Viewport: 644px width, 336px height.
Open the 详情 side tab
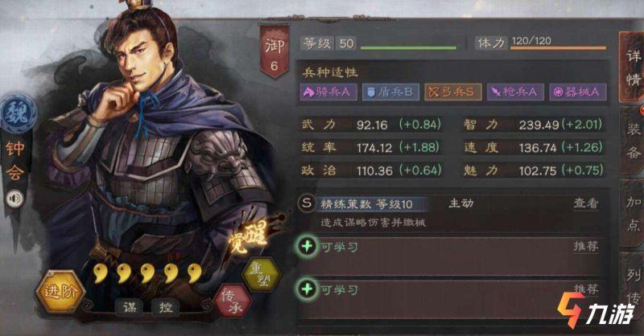(x=633, y=67)
